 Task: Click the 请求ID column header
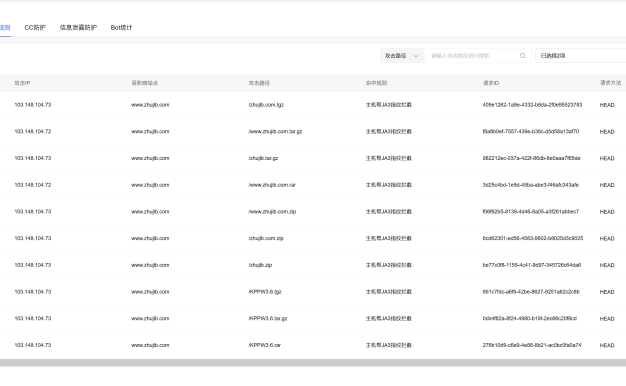pyautogui.click(x=491, y=83)
